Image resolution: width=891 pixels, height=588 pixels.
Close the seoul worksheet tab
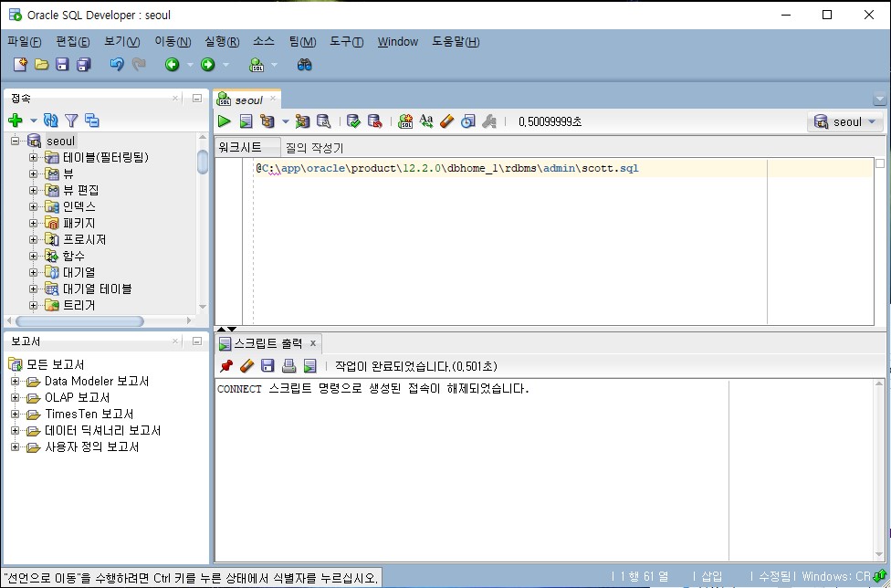pyautogui.click(x=273, y=99)
